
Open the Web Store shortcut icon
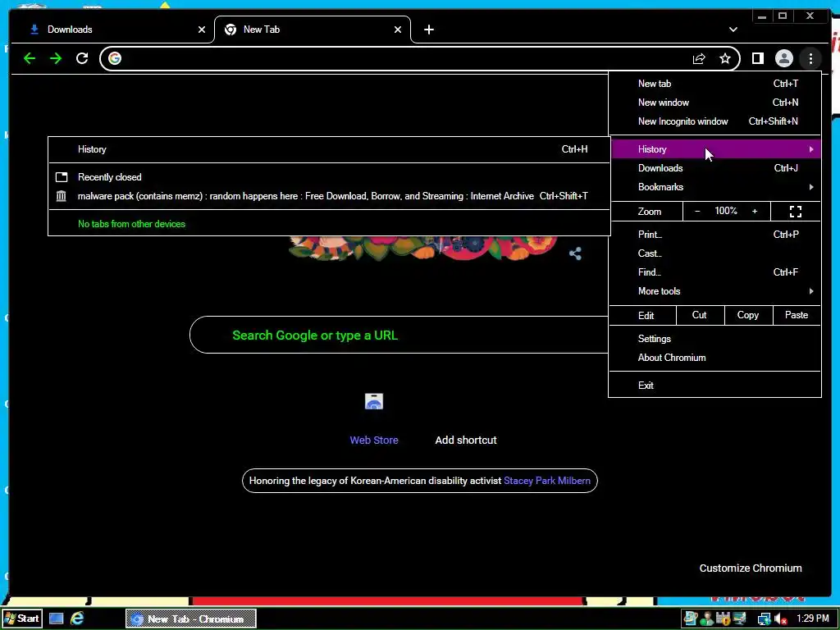(374, 401)
